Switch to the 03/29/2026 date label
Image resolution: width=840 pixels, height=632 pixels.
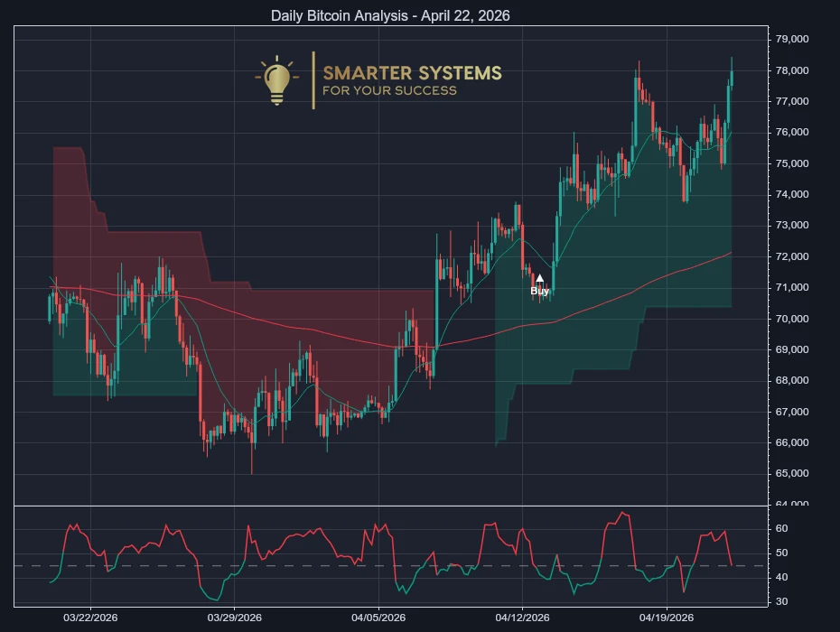[x=234, y=619]
